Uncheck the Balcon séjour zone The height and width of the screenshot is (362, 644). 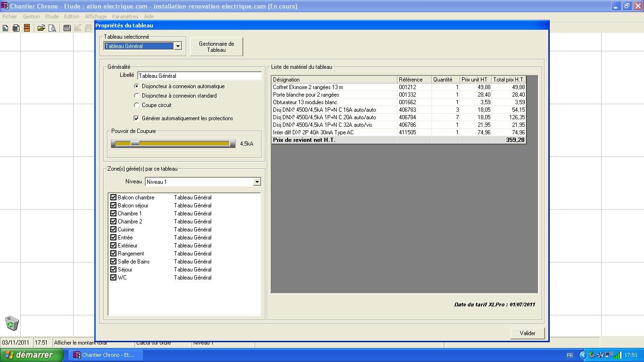tap(113, 206)
